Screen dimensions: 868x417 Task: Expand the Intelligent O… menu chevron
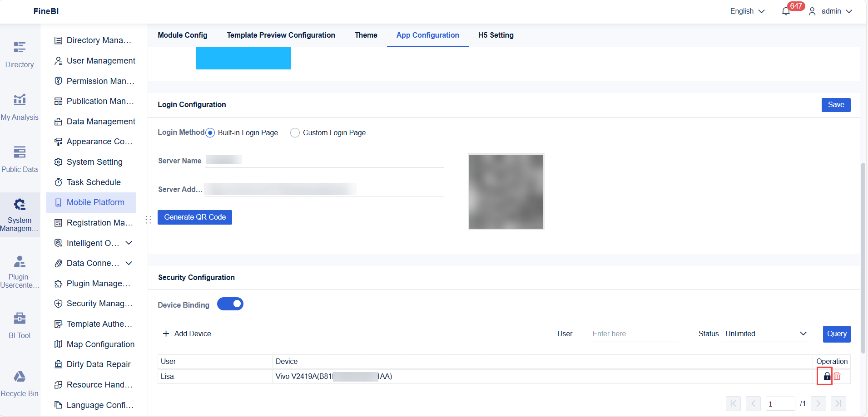click(x=129, y=243)
